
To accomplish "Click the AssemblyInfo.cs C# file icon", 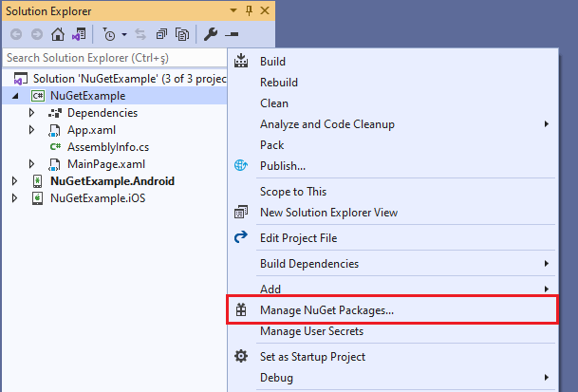I will [x=55, y=147].
